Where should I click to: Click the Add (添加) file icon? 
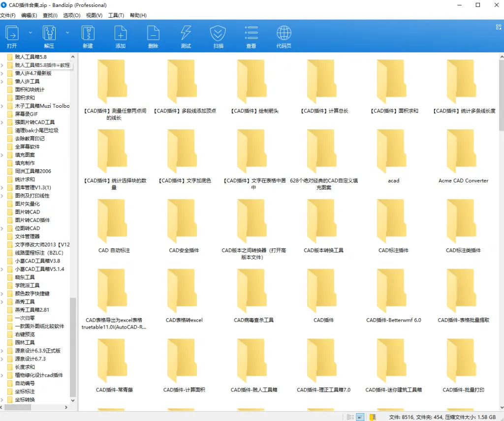click(121, 33)
